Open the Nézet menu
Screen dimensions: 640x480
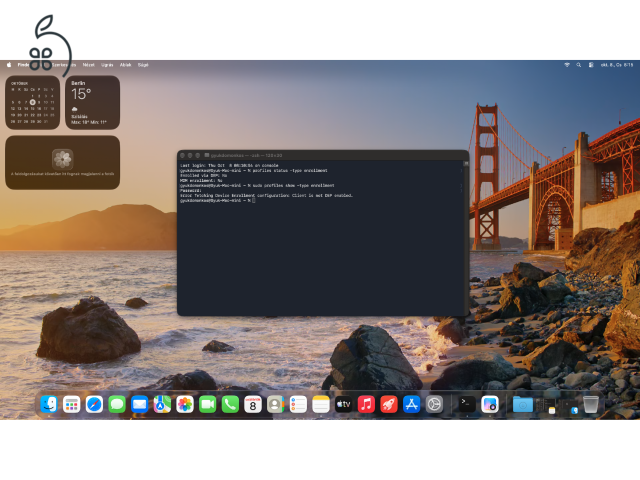tap(89, 65)
